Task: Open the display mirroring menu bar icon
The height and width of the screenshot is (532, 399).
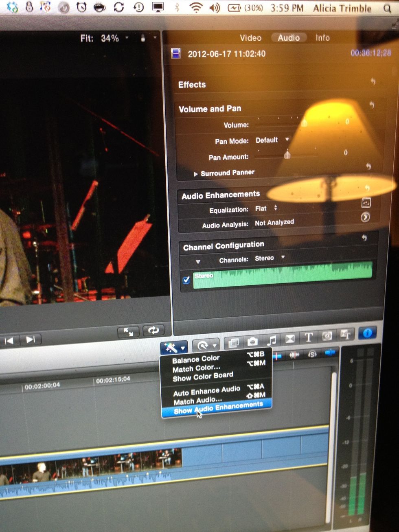Action: (x=158, y=7)
